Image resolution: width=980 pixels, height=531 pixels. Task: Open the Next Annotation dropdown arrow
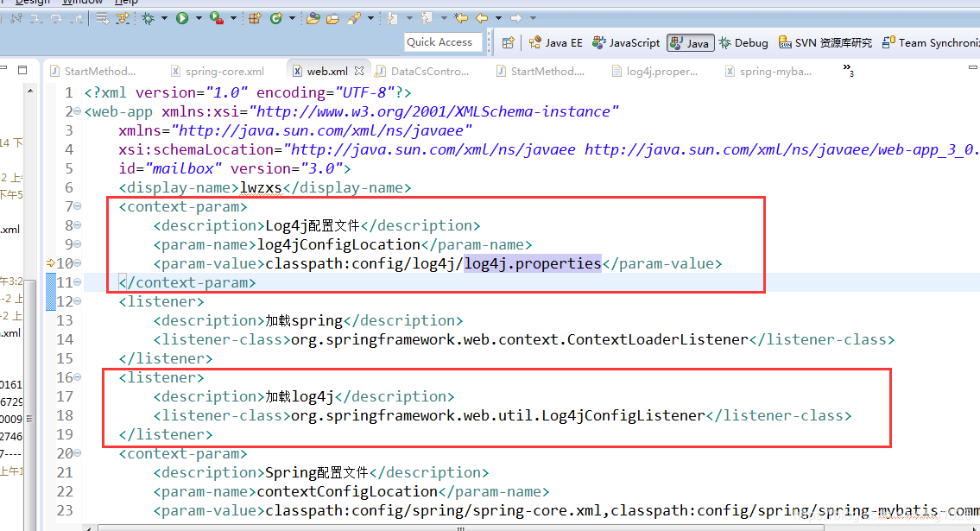point(409,18)
